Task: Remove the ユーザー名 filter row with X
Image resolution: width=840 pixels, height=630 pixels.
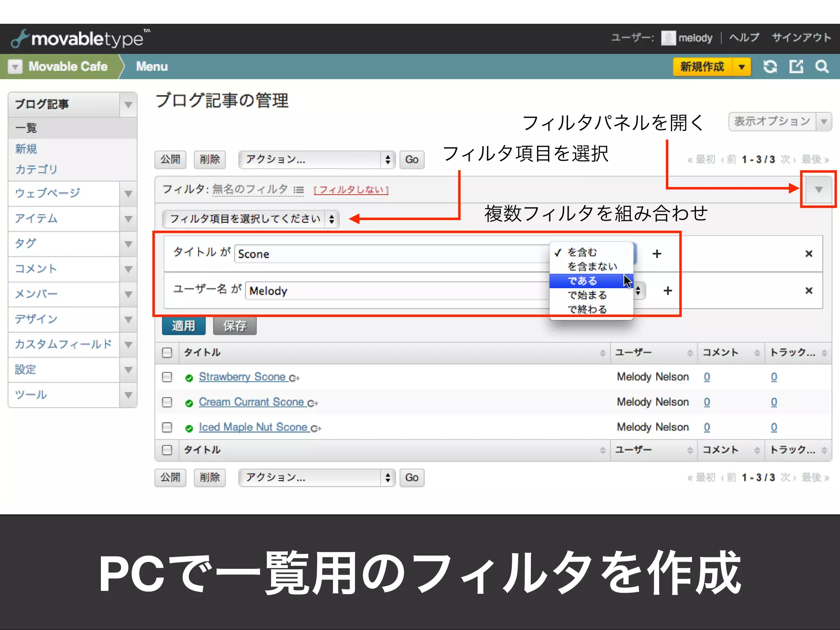Action: pyautogui.click(x=809, y=291)
